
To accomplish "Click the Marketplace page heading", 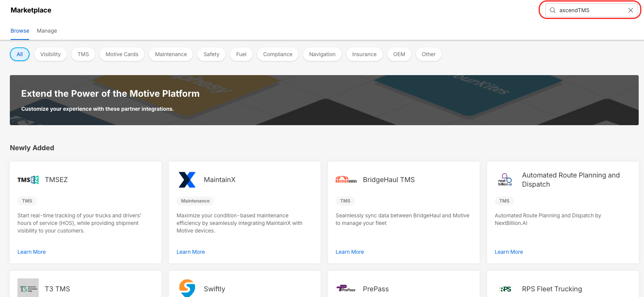I will [x=31, y=10].
